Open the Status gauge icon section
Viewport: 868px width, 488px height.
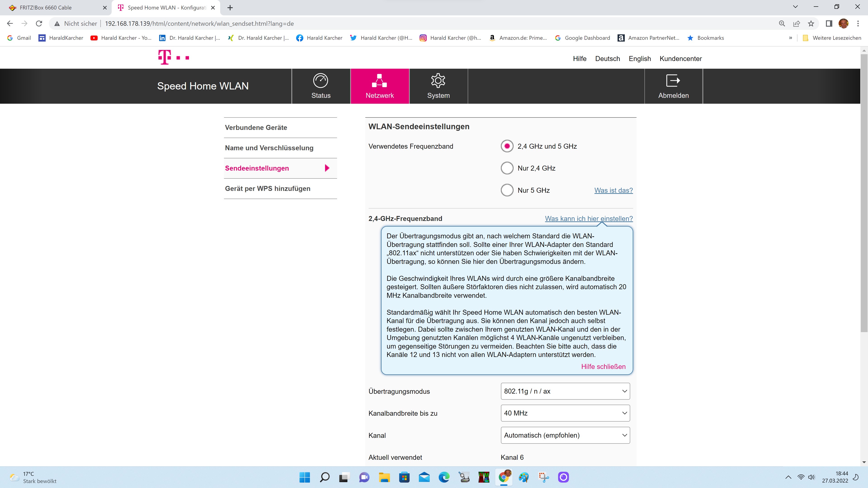(321, 81)
